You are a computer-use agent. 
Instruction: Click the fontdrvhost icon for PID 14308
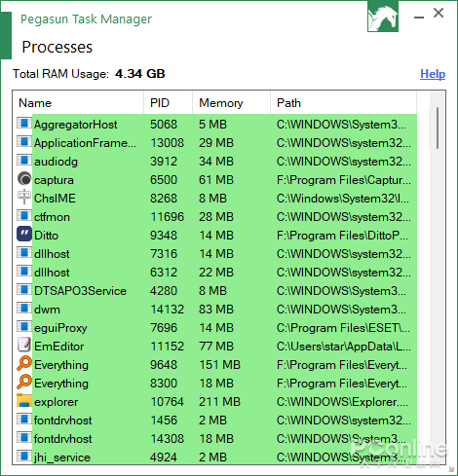click(24, 438)
